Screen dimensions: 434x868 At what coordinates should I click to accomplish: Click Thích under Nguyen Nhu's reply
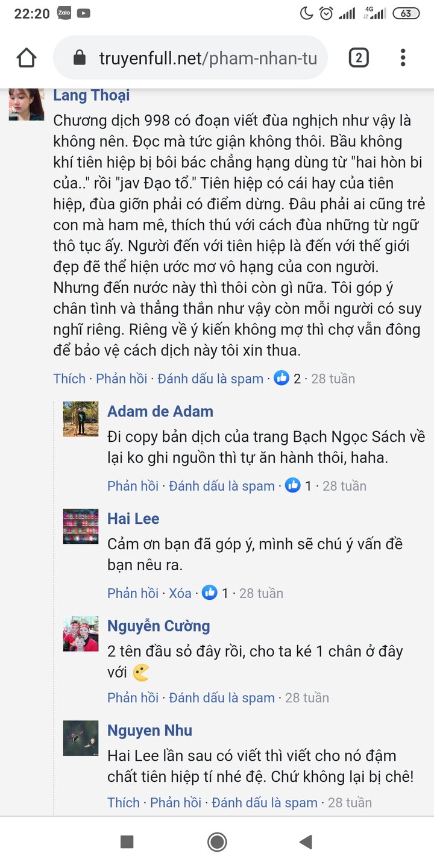[124, 802]
